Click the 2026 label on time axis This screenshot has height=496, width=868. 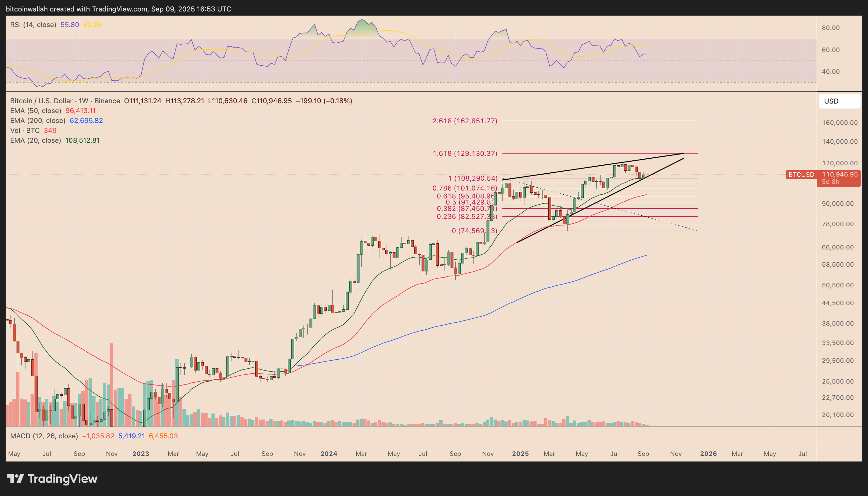[x=708, y=454]
